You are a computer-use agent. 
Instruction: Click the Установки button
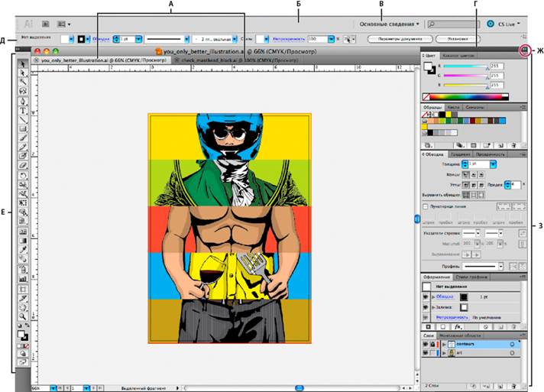[x=457, y=39]
